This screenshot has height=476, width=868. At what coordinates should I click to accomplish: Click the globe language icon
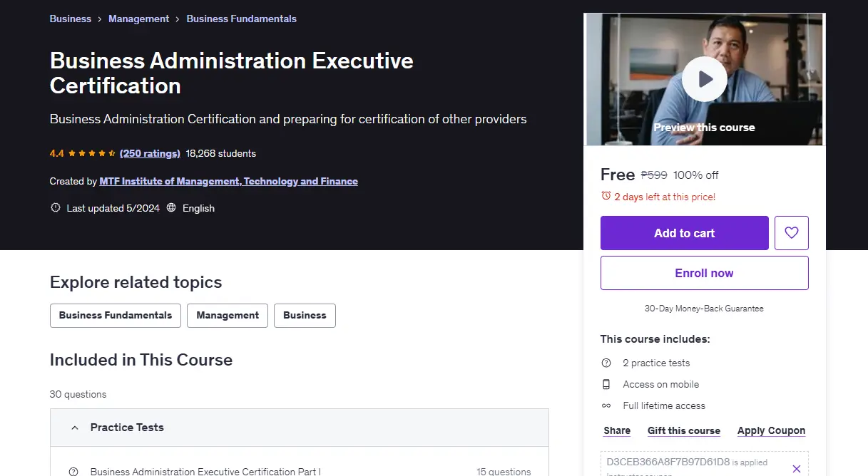pyautogui.click(x=171, y=208)
